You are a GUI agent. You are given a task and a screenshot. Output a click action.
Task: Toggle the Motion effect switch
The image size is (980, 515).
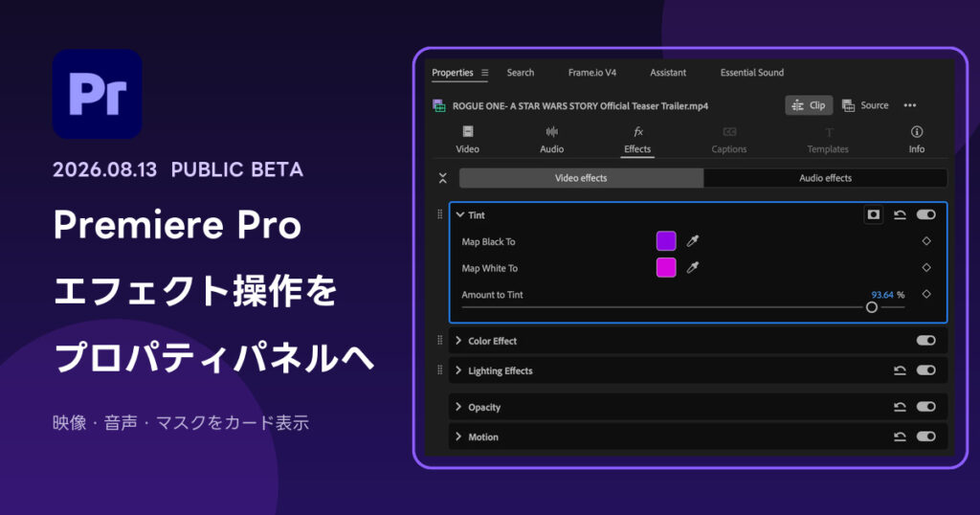[x=926, y=437]
